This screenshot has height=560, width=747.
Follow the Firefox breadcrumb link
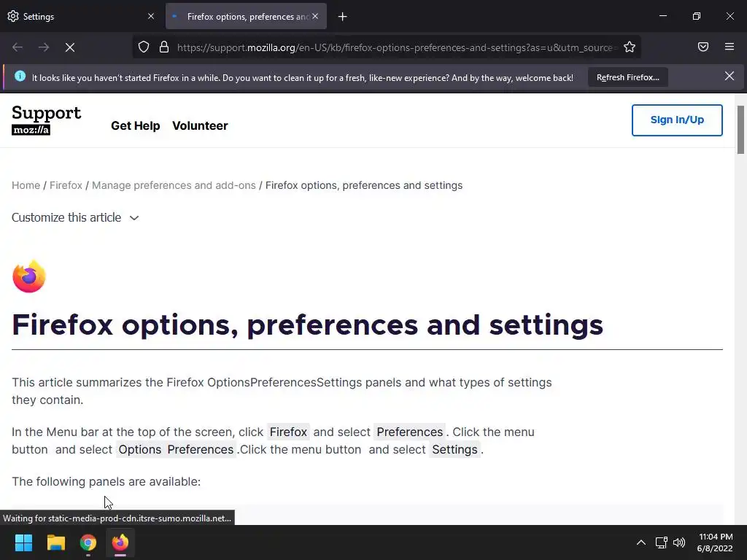[x=66, y=185]
